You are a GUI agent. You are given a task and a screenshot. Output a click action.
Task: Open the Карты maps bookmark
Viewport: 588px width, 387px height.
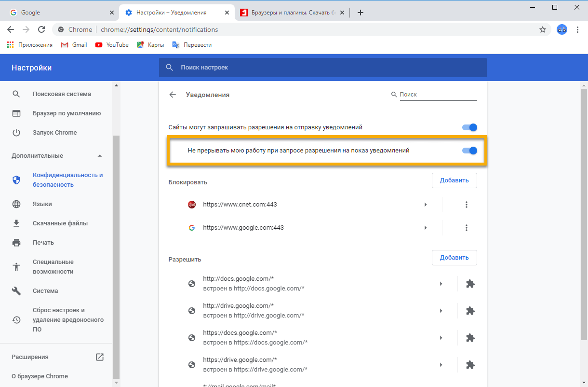click(150, 45)
